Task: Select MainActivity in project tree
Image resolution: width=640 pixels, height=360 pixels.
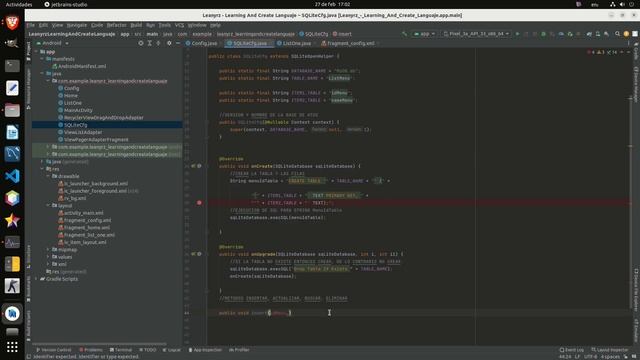Action: pyautogui.click(x=78, y=110)
